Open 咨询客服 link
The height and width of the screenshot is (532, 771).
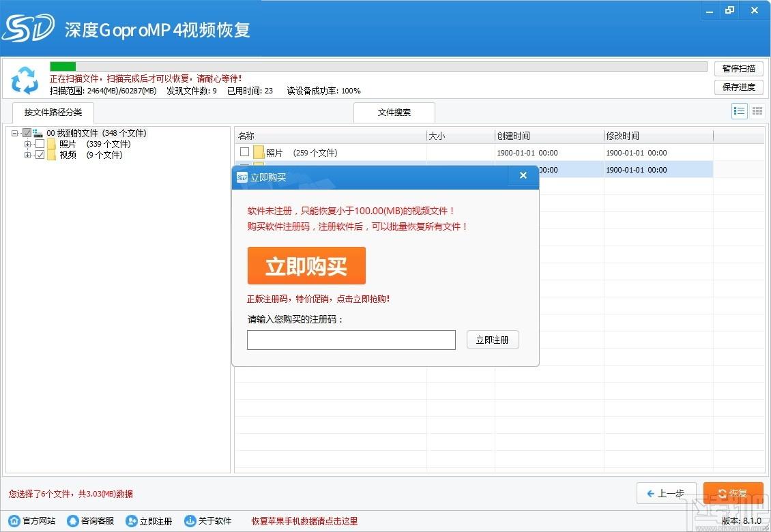coord(98,520)
